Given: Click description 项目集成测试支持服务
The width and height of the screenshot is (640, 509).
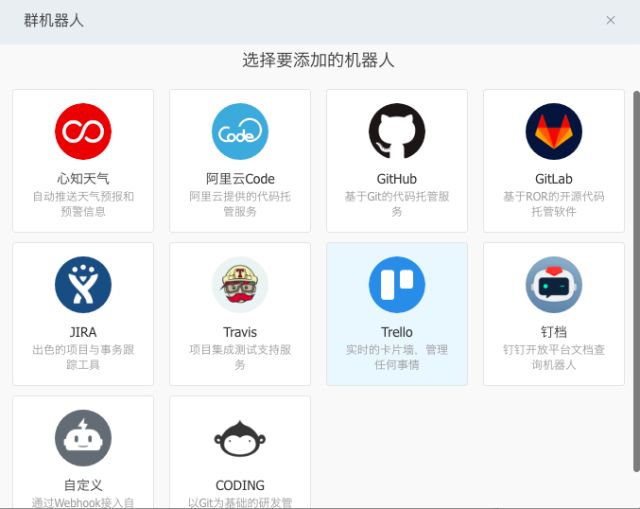Looking at the screenshot, I should pos(240,357).
